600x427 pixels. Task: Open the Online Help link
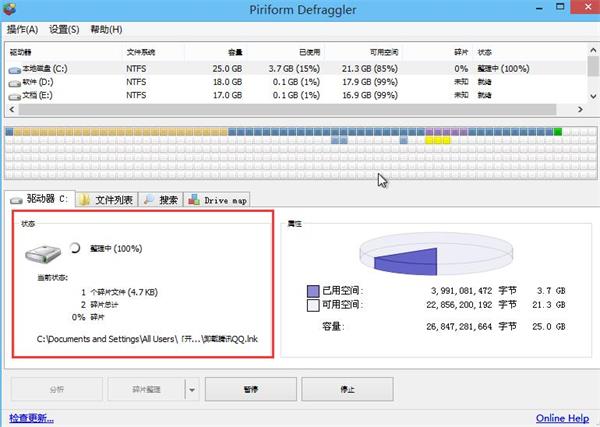[x=562, y=418]
